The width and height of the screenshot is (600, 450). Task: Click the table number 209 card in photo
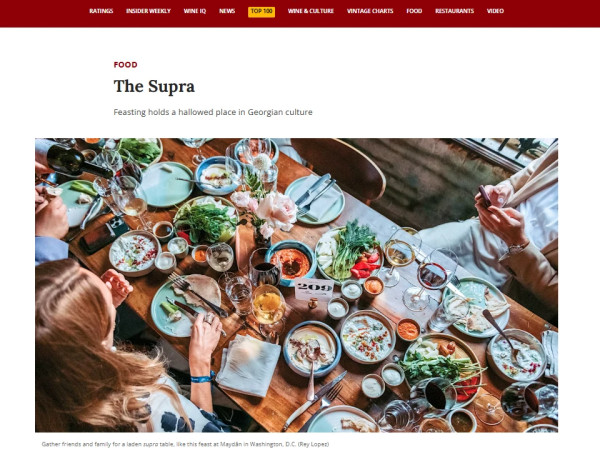click(x=314, y=289)
